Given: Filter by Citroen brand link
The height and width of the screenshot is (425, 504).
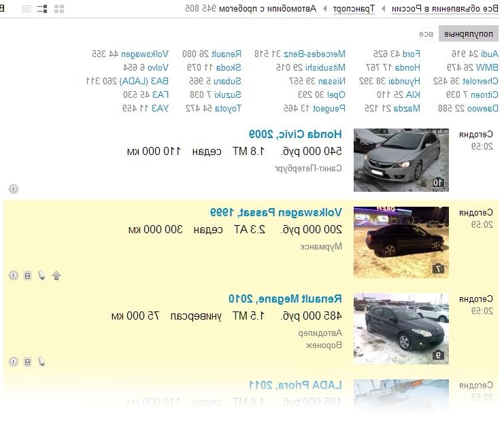Looking at the screenshot, I should point(484,95).
